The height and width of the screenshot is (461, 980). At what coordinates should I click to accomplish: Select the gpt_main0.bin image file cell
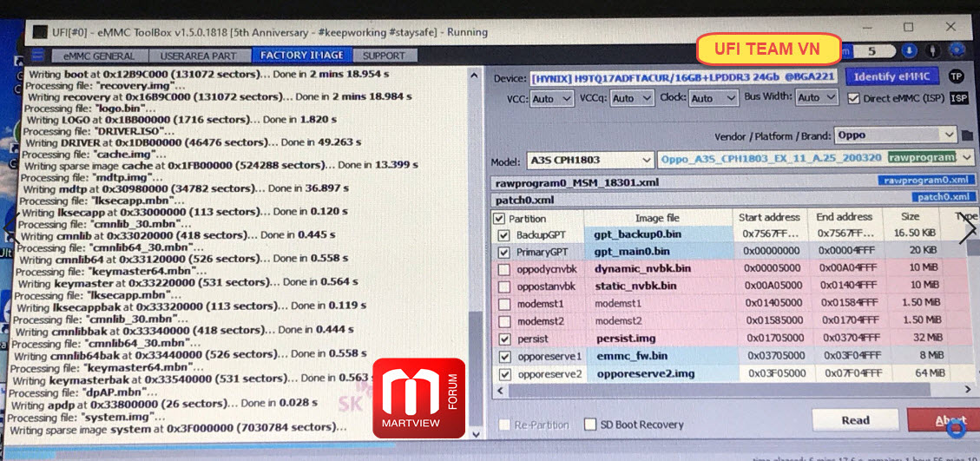pyautogui.click(x=658, y=252)
